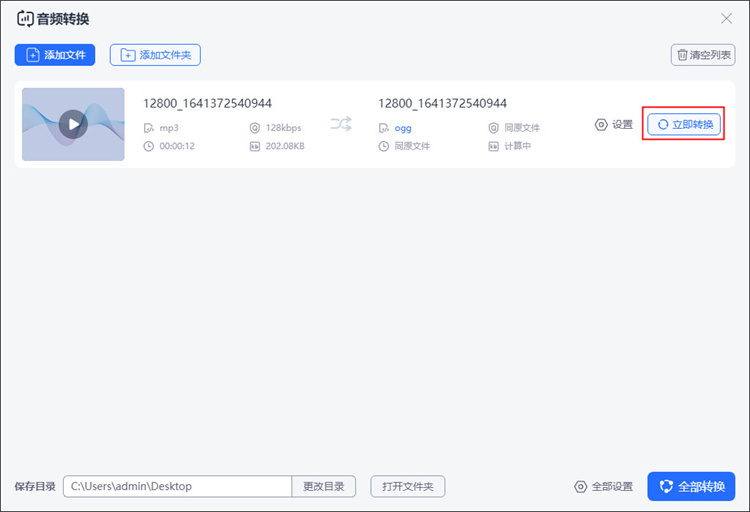This screenshot has width=750, height=512.
Task: Click the format icon beside ogg
Action: pos(384,128)
